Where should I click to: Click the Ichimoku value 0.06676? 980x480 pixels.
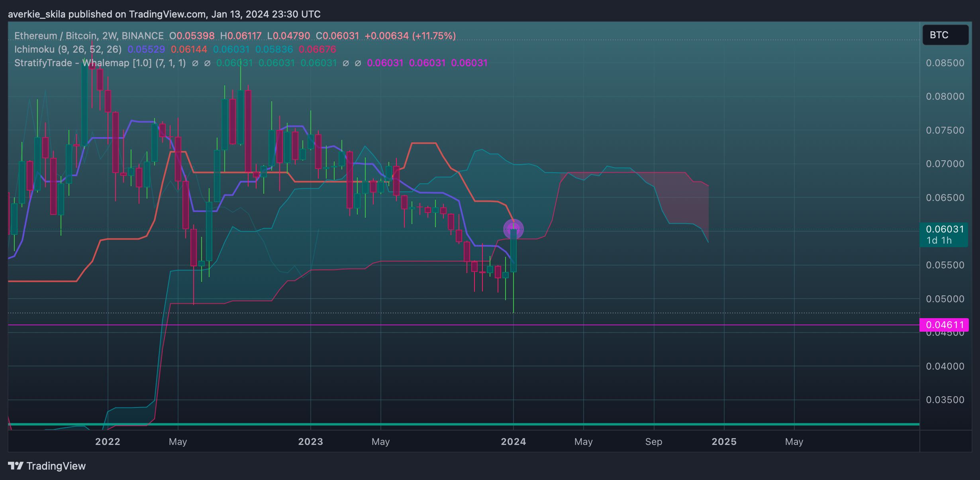point(318,49)
